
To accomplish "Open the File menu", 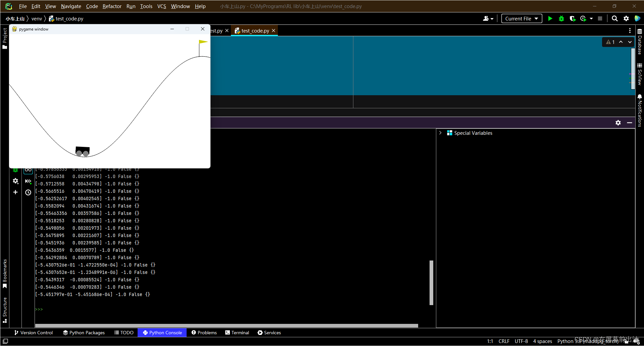I will pos(23,6).
